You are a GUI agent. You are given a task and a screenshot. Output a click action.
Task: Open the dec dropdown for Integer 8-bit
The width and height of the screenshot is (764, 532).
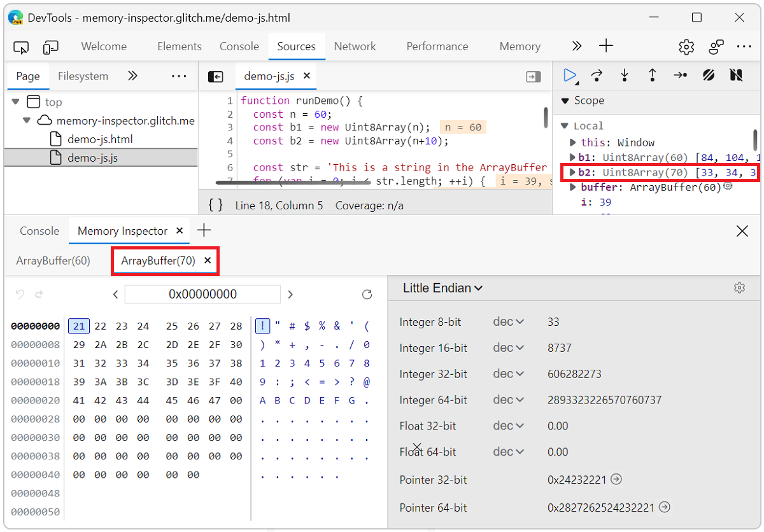point(508,322)
